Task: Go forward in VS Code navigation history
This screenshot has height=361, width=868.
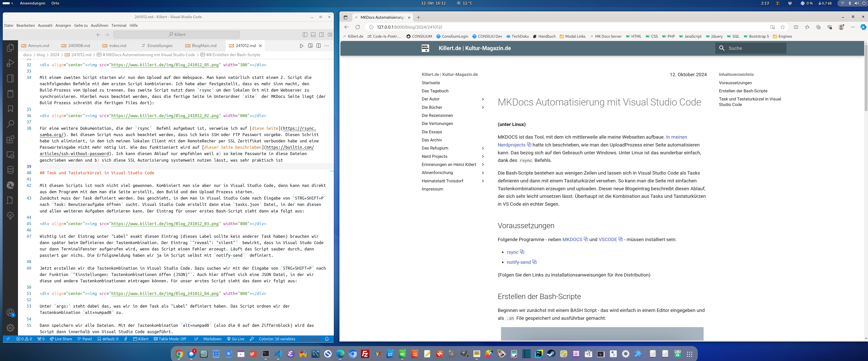Action: click(107, 35)
